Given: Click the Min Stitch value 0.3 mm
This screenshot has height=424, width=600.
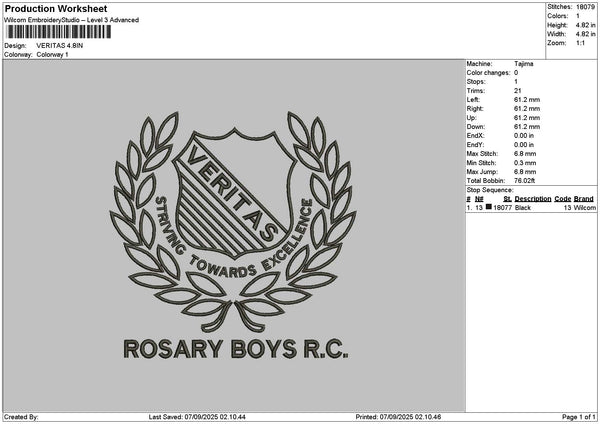Looking at the screenshot, I should [x=525, y=163].
